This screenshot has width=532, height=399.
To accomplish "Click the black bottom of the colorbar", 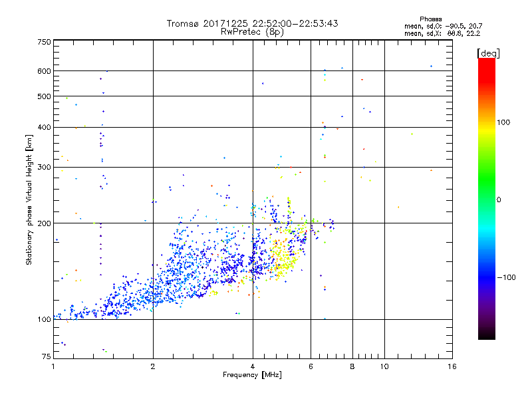I will [487, 334].
